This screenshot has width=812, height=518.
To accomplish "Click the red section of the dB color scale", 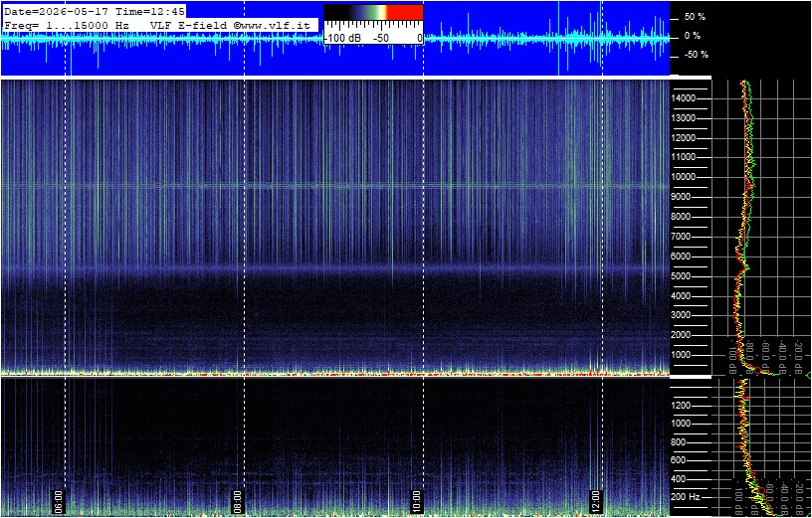I will (405, 12).
